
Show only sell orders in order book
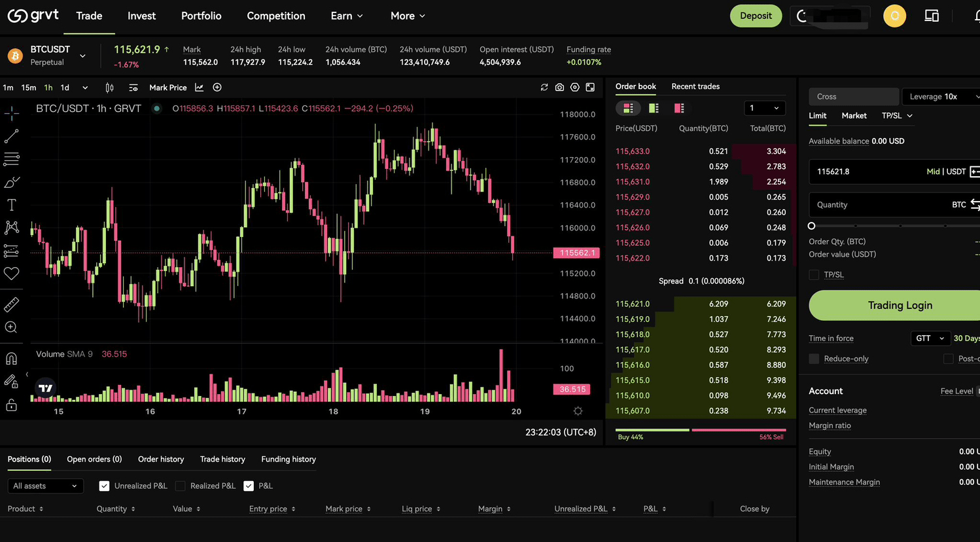click(x=679, y=108)
